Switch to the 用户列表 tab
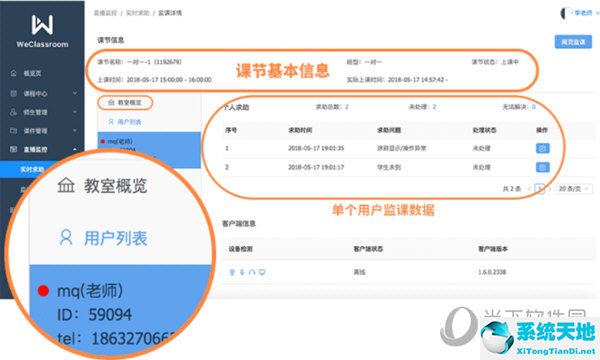This screenshot has width=600, height=360. tap(125, 122)
